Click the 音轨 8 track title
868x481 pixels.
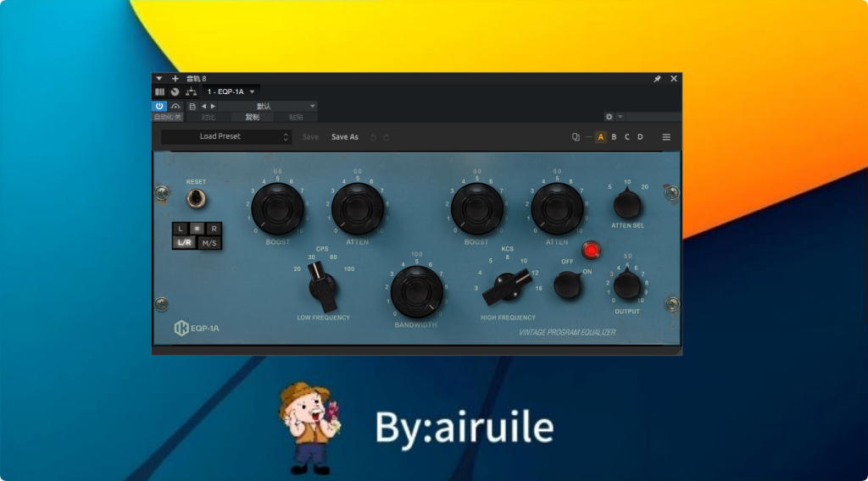[196, 79]
